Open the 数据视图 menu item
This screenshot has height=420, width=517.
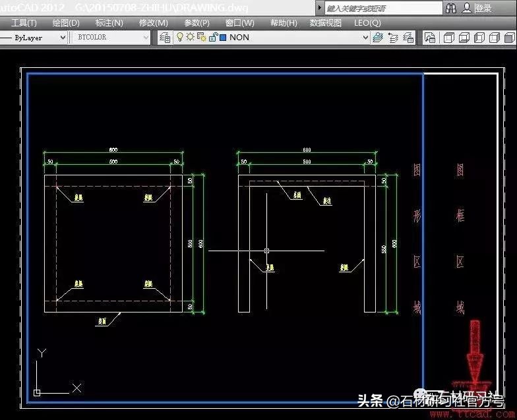326,22
